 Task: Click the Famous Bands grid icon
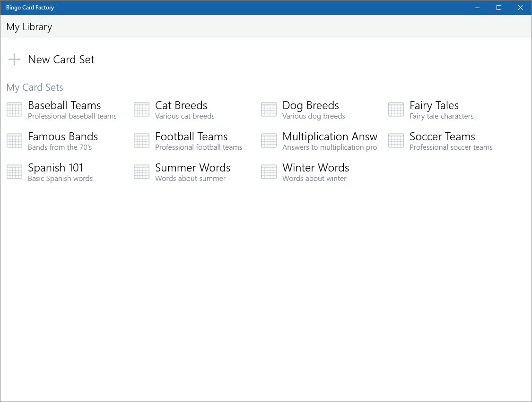(x=14, y=141)
